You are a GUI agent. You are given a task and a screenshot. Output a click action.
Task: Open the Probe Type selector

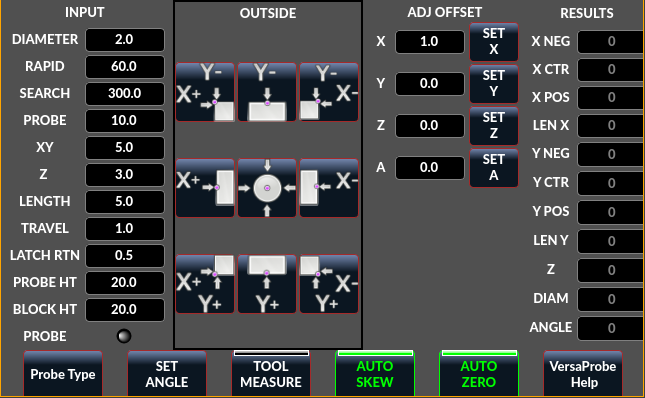(63, 373)
